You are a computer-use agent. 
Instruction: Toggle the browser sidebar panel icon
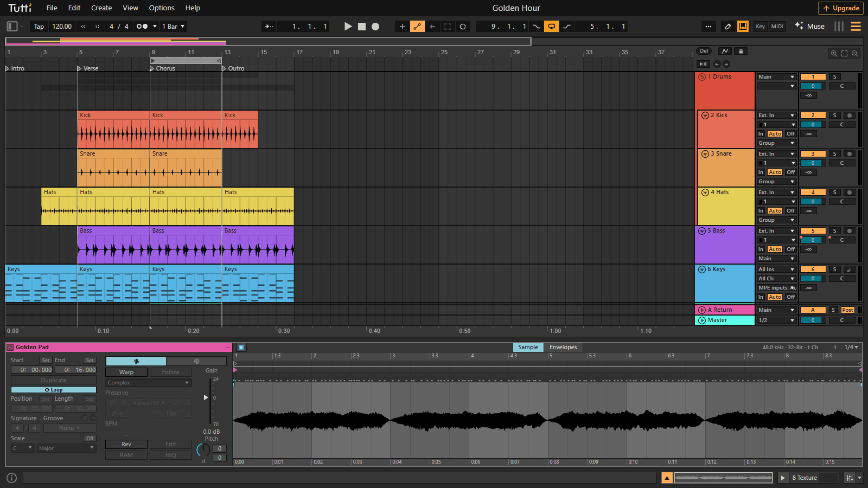pyautogui.click(x=12, y=26)
